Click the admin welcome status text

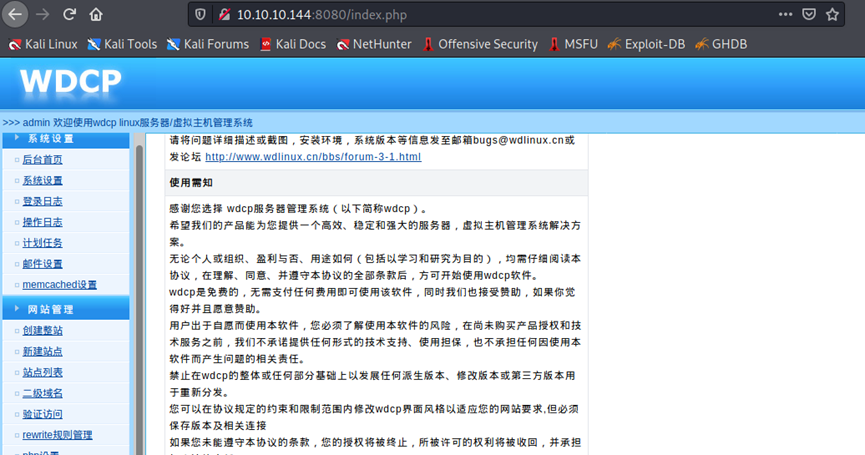127,122
